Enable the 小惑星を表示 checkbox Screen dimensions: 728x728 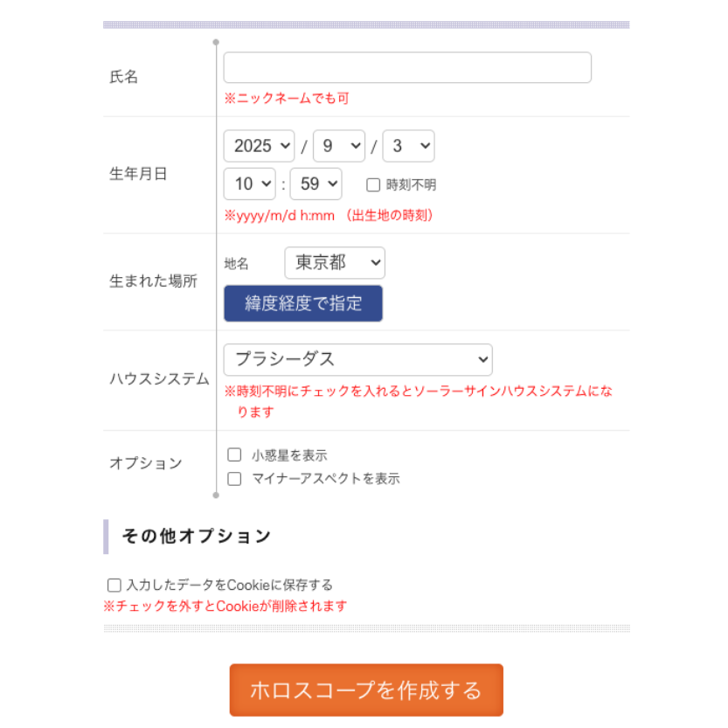click(x=234, y=454)
